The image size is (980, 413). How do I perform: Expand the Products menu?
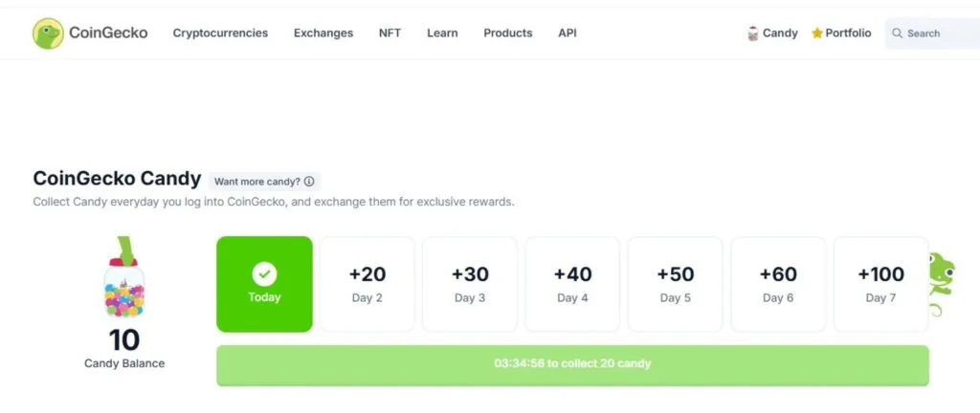(x=507, y=33)
